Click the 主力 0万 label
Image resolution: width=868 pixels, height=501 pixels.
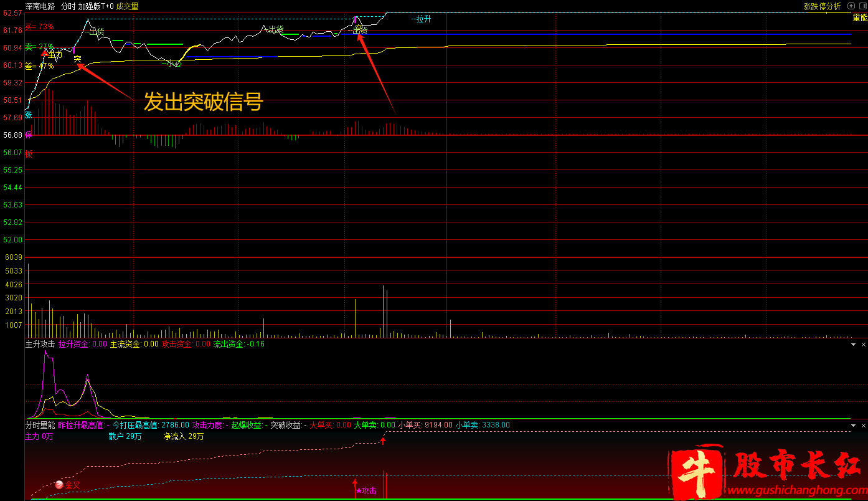coord(39,437)
